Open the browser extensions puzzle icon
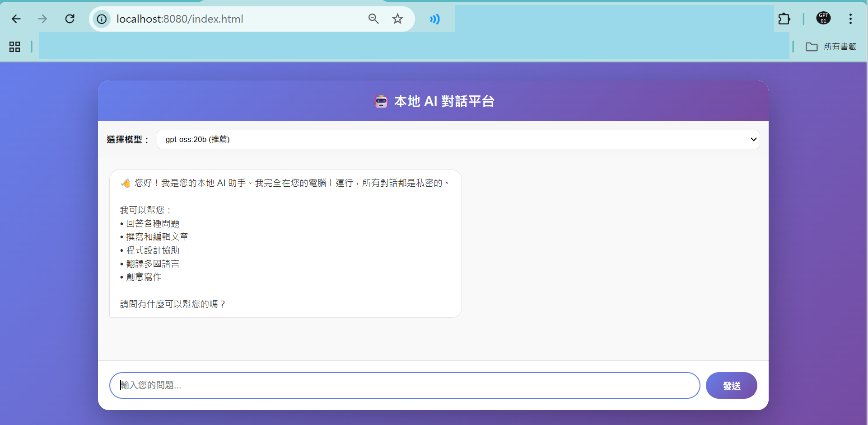 pos(784,19)
